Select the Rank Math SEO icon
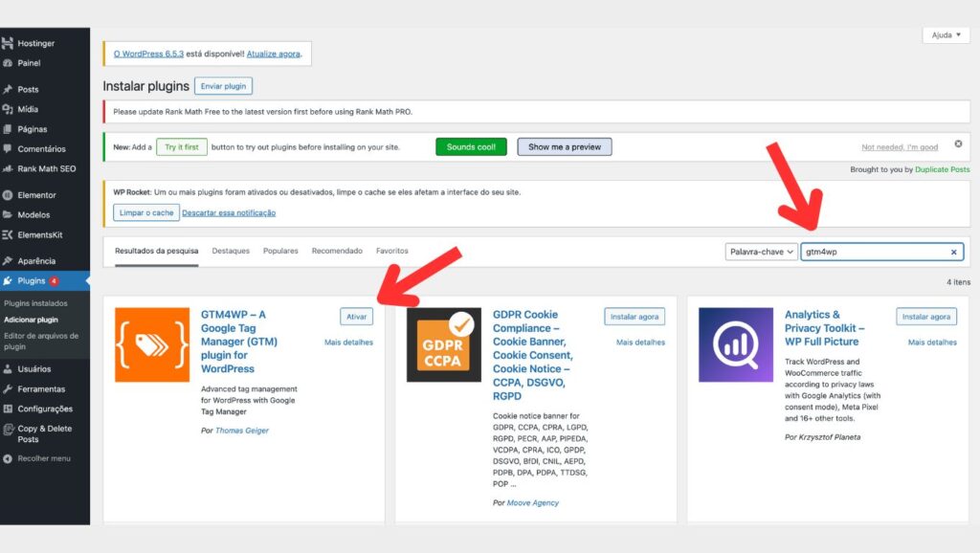This screenshot has height=553, width=980. coord(10,169)
